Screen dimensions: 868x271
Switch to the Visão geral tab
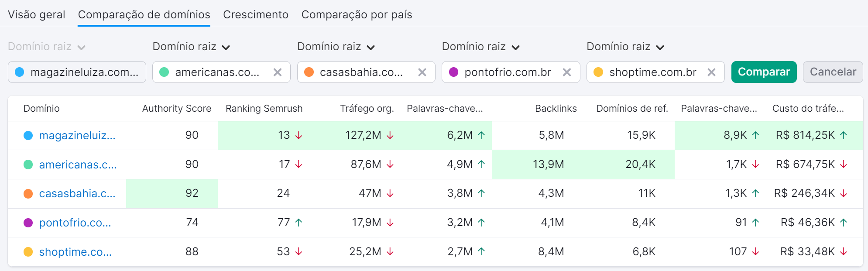37,15
